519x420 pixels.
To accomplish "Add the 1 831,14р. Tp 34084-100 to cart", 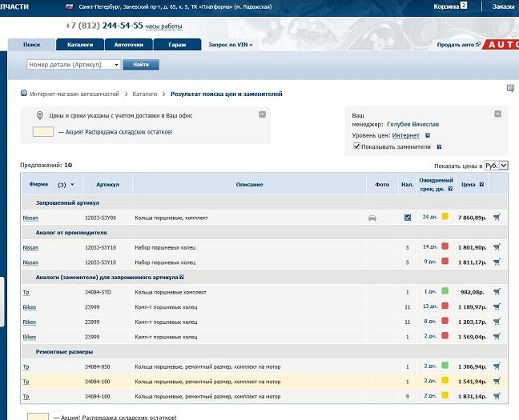I will pos(497,396).
